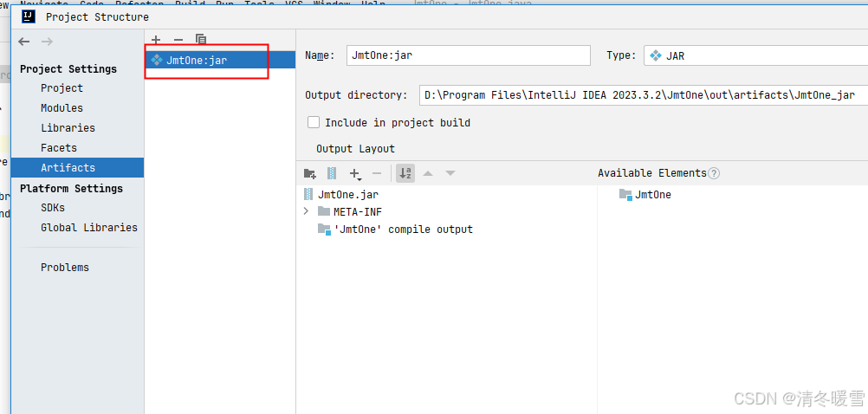The image size is (868, 414).
Task: Click the 'JmtOne' compile output module icon
Action: (324, 230)
